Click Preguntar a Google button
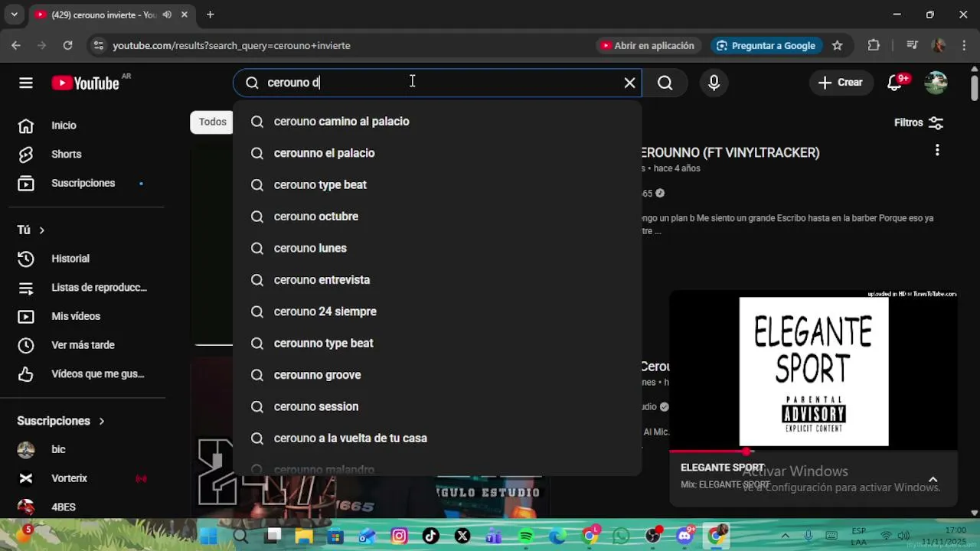This screenshot has width=980, height=551. (x=766, y=46)
